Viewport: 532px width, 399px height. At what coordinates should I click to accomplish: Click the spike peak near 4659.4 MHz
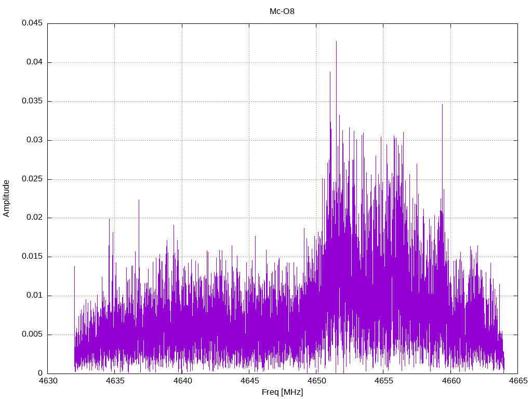443,105
